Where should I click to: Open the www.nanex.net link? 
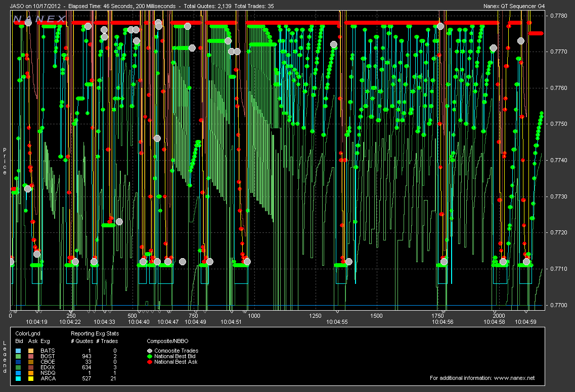pyautogui.click(x=514, y=378)
